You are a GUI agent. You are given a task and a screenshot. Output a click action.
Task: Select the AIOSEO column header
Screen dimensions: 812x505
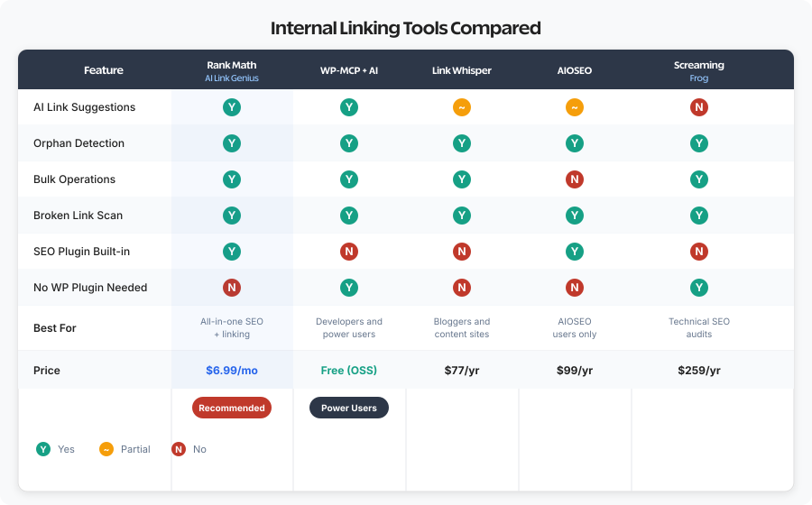point(575,70)
